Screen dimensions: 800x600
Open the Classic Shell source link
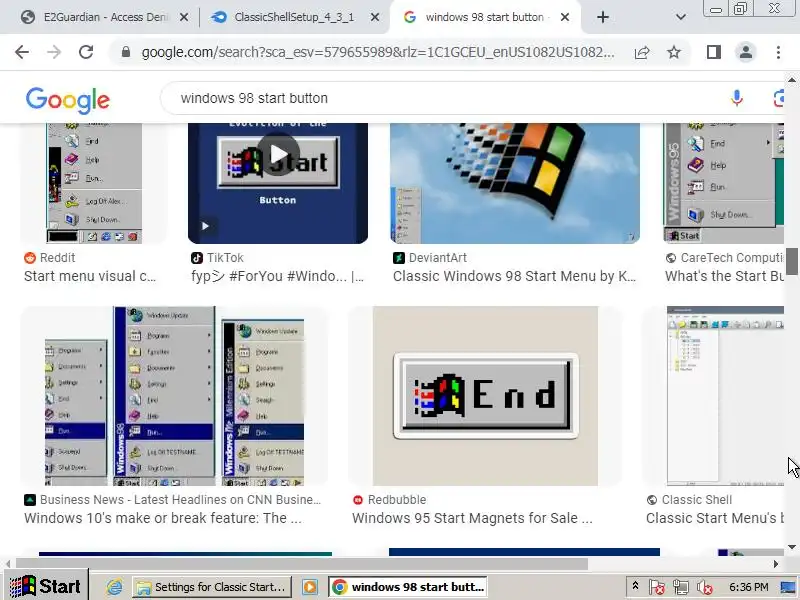click(x=689, y=499)
